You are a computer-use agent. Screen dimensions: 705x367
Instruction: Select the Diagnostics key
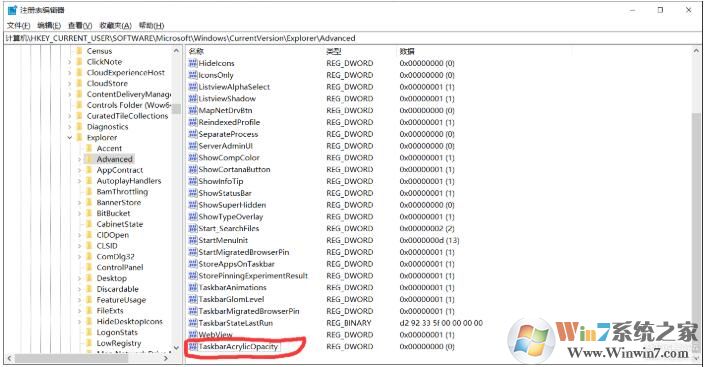click(107, 127)
